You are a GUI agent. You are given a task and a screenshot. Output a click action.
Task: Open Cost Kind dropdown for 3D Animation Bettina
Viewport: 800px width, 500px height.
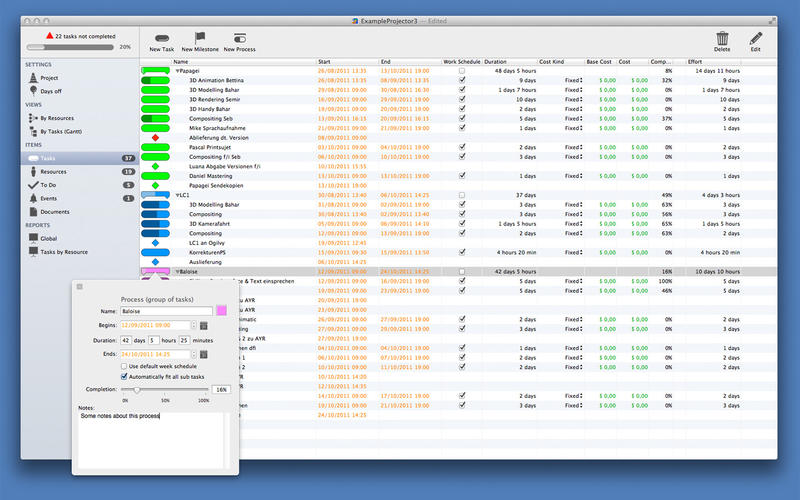(x=573, y=81)
